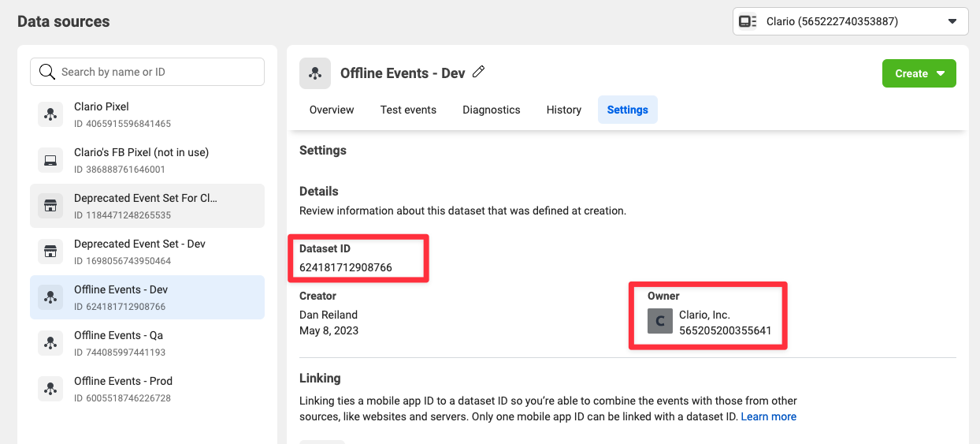Click the store icon for Deprecated Event Set - Dev
Image resolution: width=980 pixels, height=444 pixels.
point(50,252)
